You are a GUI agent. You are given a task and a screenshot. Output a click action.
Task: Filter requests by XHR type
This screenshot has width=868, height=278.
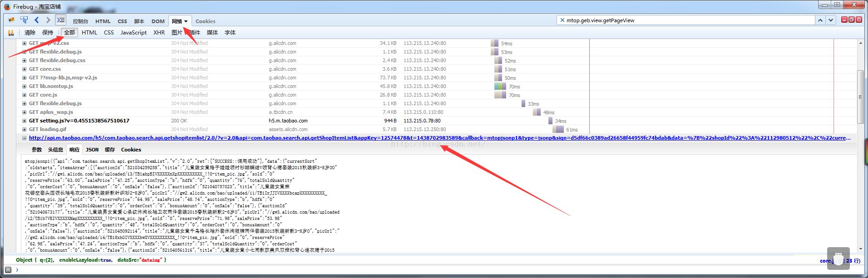tap(159, 33)
